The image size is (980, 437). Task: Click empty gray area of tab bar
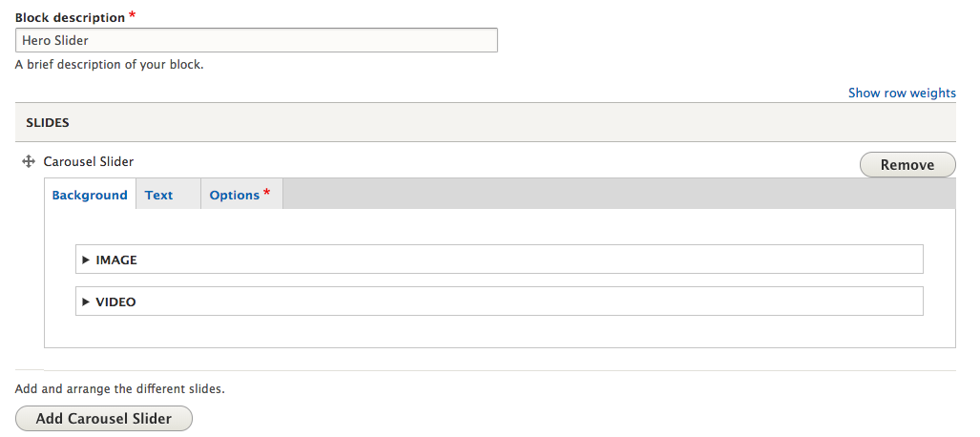tap(618, 194)
